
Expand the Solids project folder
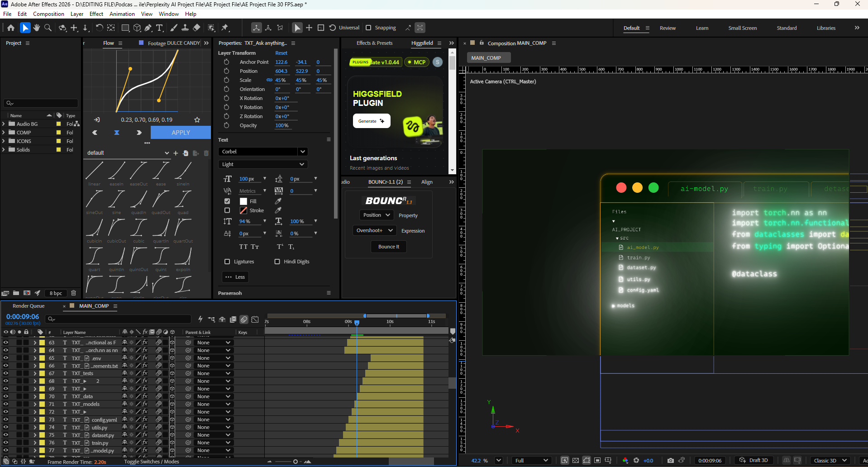click(4, 150)
